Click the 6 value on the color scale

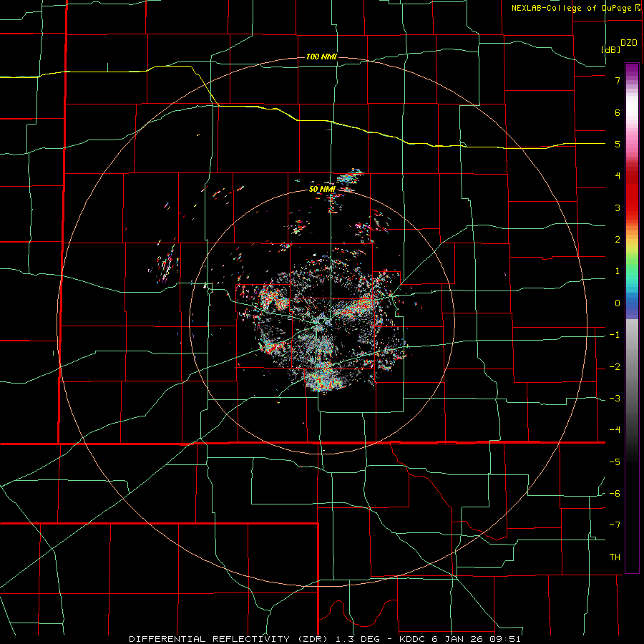[618, 112]
